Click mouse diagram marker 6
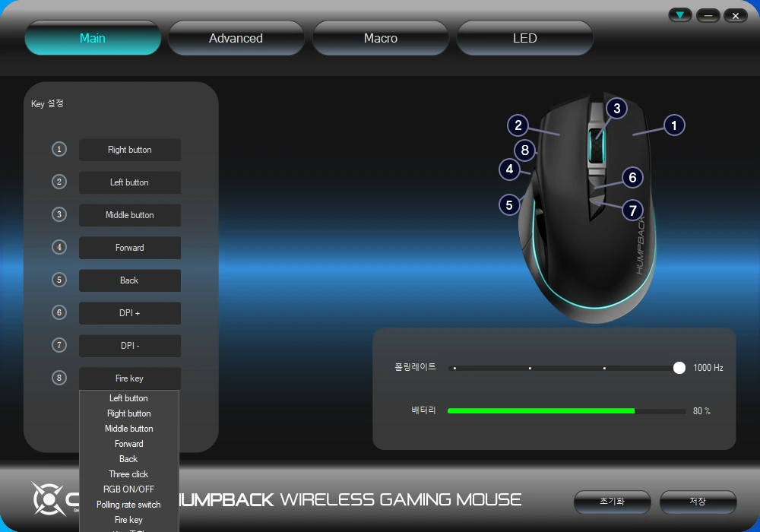The width and height of the screenshot is (760, 532). coord(632,177)
